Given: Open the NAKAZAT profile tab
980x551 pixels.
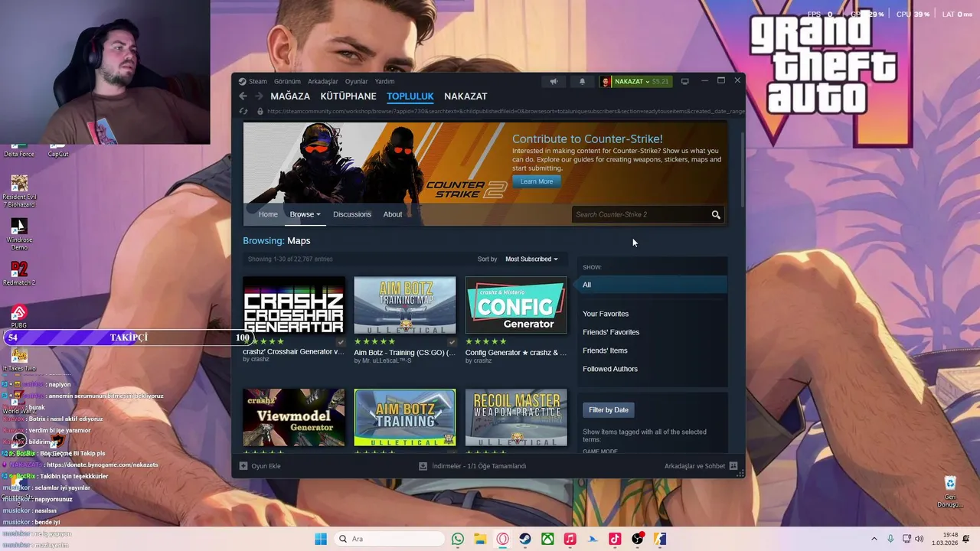Looking at the screenshot, I should coord(465,96).
